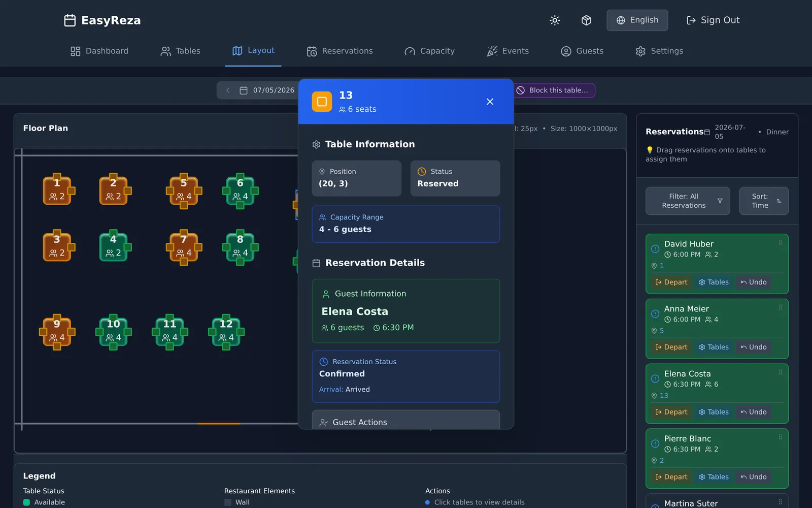
Task: Select table 12 on floor plan
Action: point(226,331)
